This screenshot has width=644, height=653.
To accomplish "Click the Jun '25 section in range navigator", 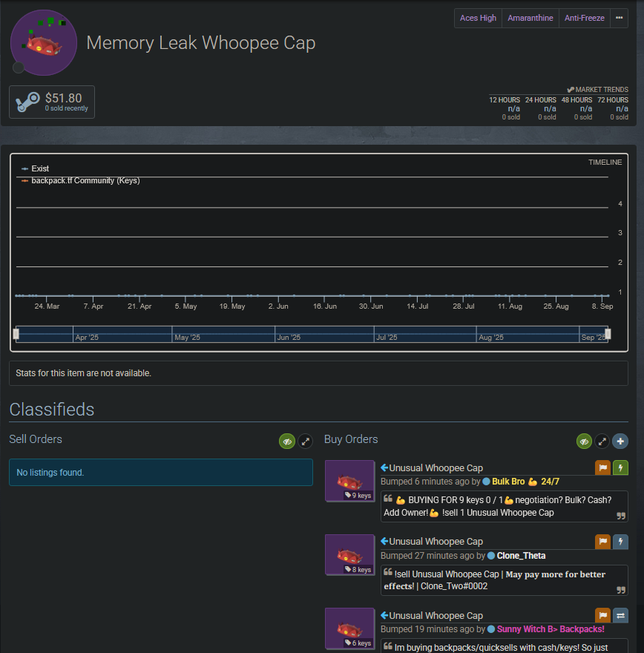I will (324, 334).
